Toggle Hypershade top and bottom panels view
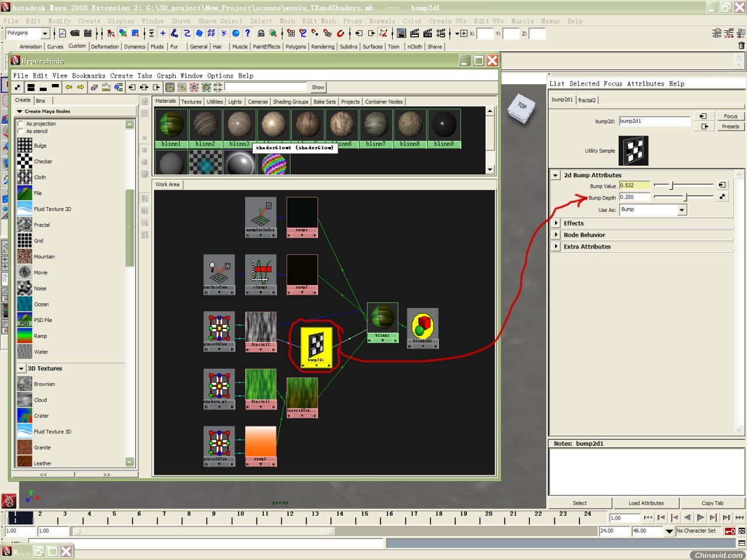Viewport: 747px width, 560px height. (30, 87)
